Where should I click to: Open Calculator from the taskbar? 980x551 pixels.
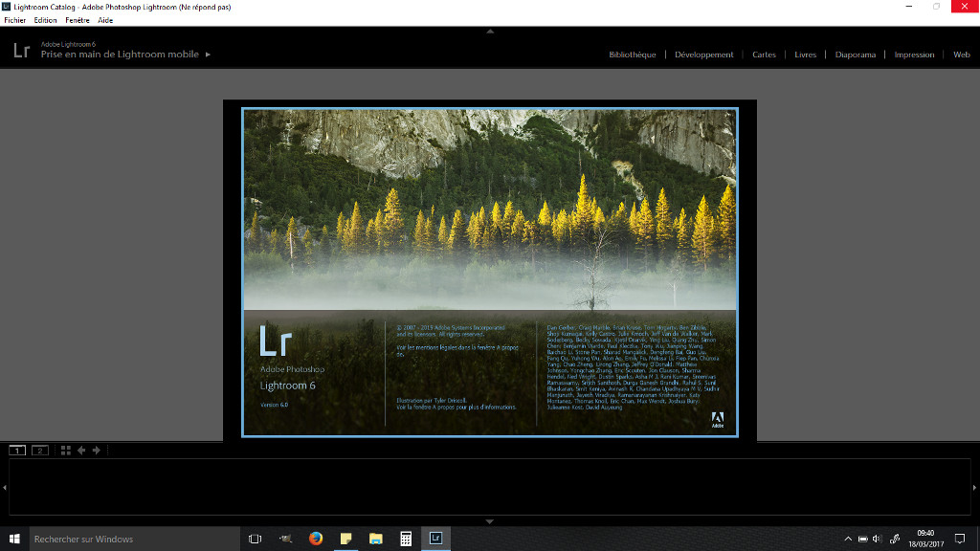point(406,539)
